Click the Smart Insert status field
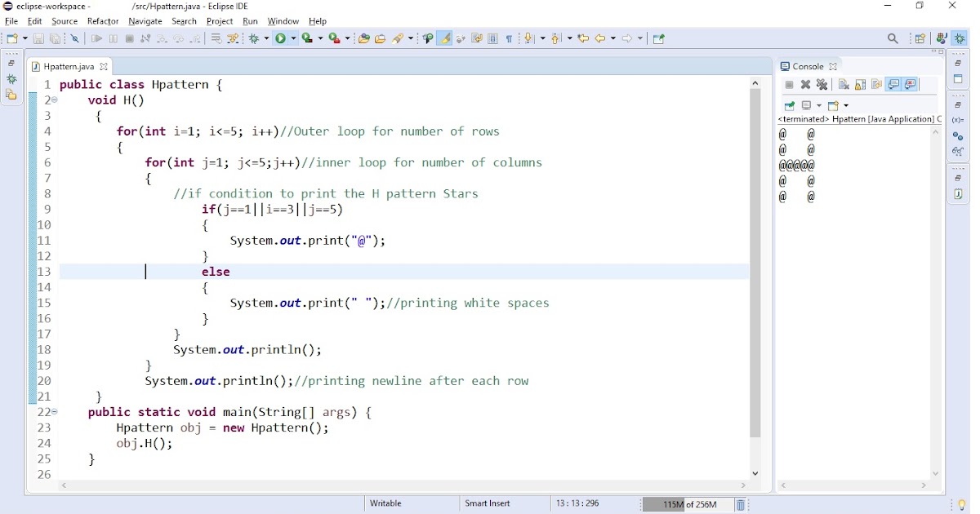Screen dimensions: 980x514 [487, 503]
